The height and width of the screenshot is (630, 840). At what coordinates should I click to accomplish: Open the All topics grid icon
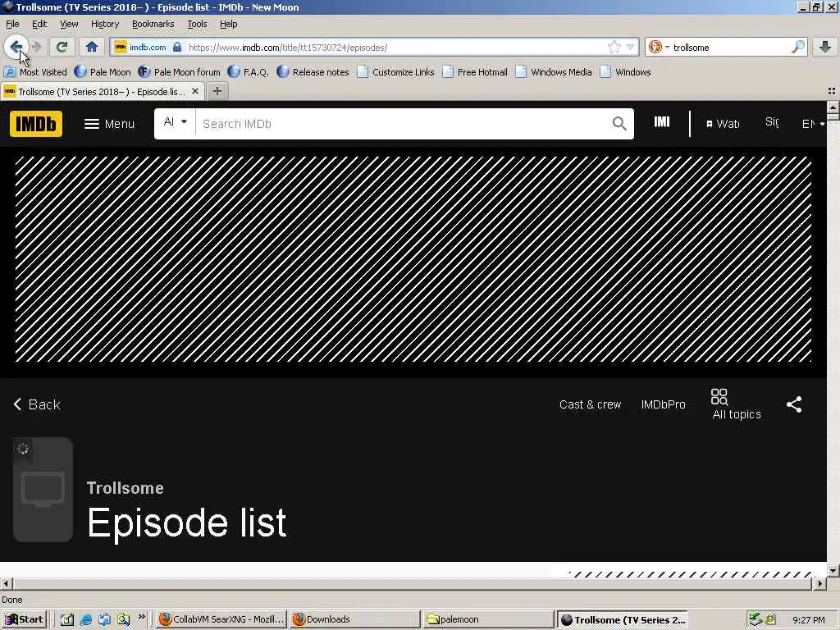719,397
